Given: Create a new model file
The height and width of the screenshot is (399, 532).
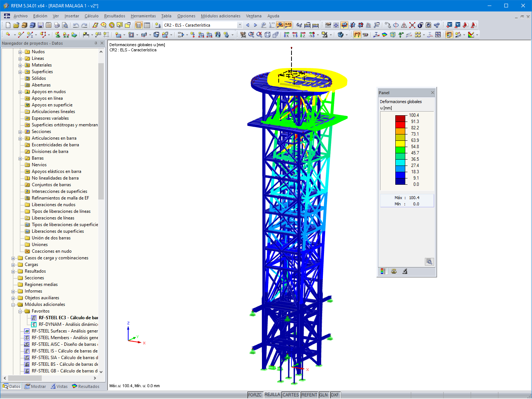Looking at the screenshot, I should 7,25.
